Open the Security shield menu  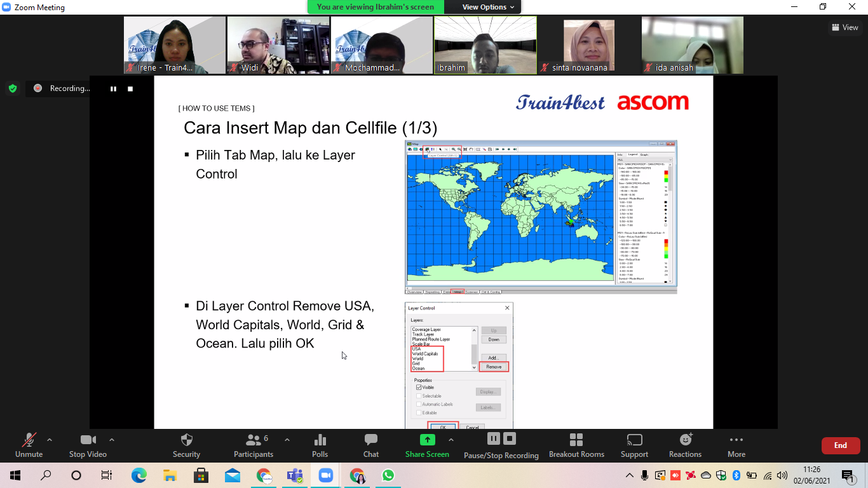tap(186, 440)
